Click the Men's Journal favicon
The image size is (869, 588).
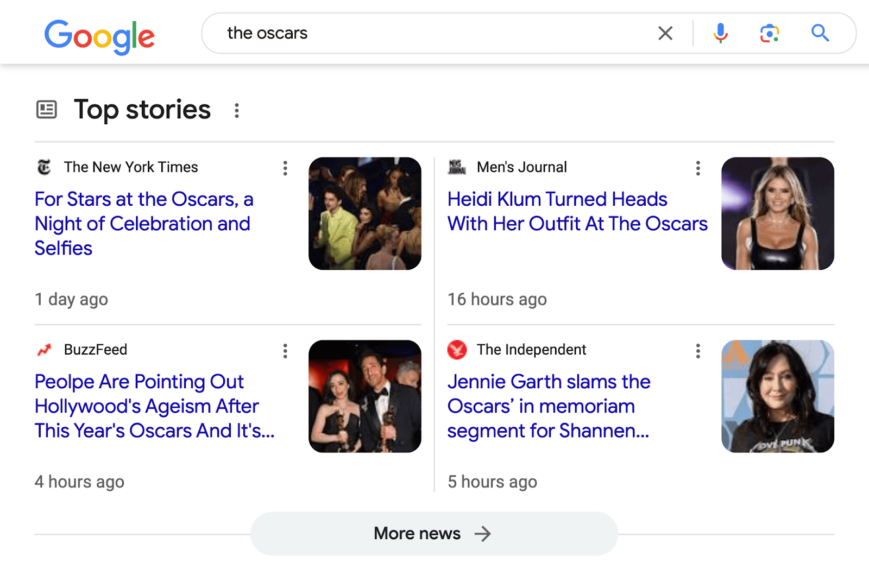click(x=458, y=167)
